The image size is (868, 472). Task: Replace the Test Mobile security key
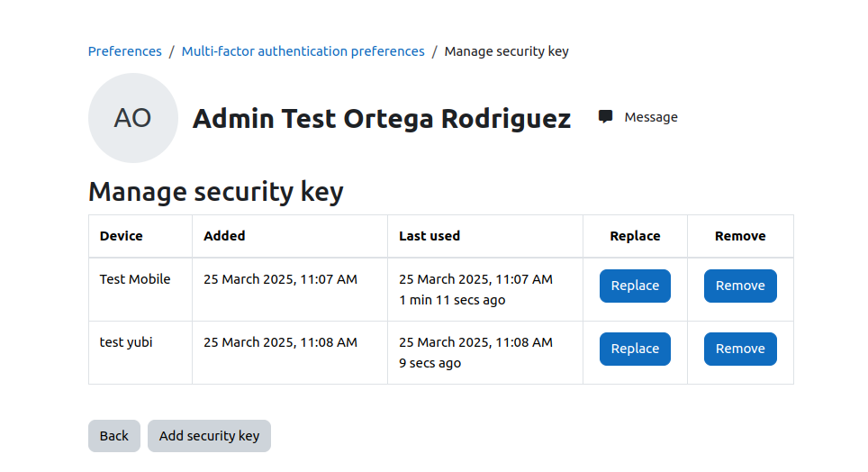[635, 286]
